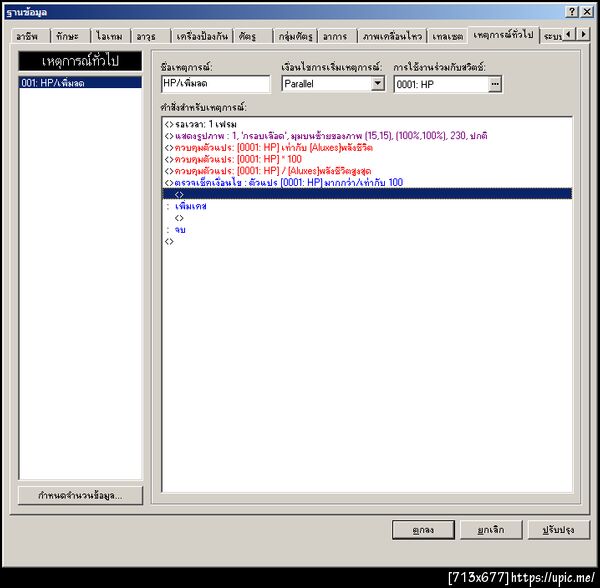This screenshot has height=588, width=600.
Task: Open the ไทล์เซต tab
Action: (447, 36)
